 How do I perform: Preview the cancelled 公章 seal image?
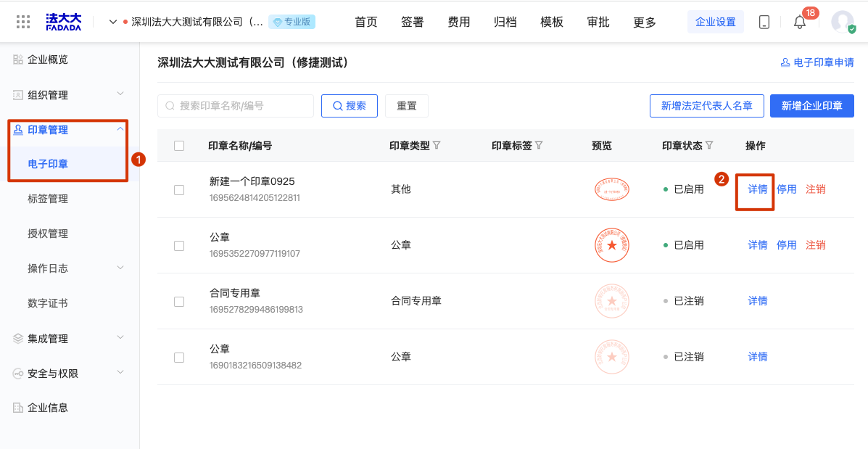click(x=612, y=357)
